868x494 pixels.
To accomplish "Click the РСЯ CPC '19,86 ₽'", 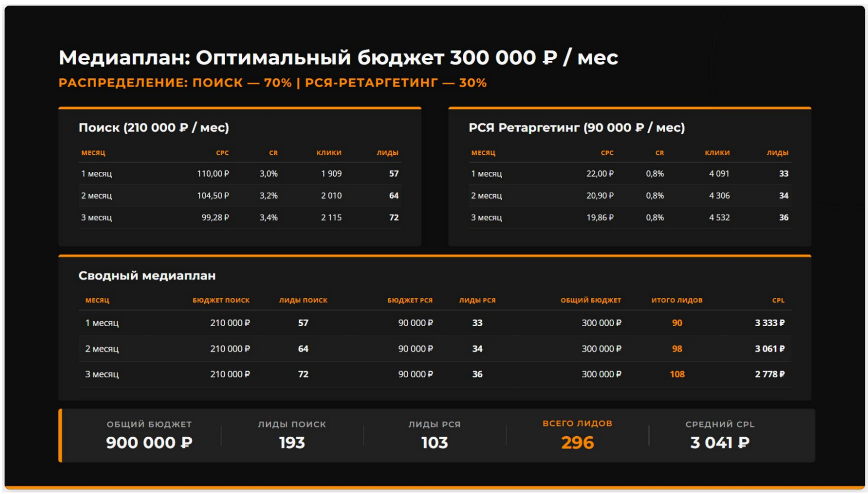I will point(600,217).
